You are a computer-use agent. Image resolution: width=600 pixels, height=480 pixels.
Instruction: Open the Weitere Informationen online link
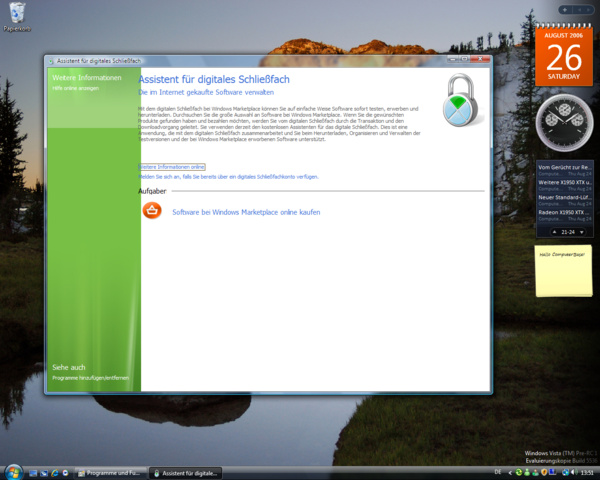(171, 167)
